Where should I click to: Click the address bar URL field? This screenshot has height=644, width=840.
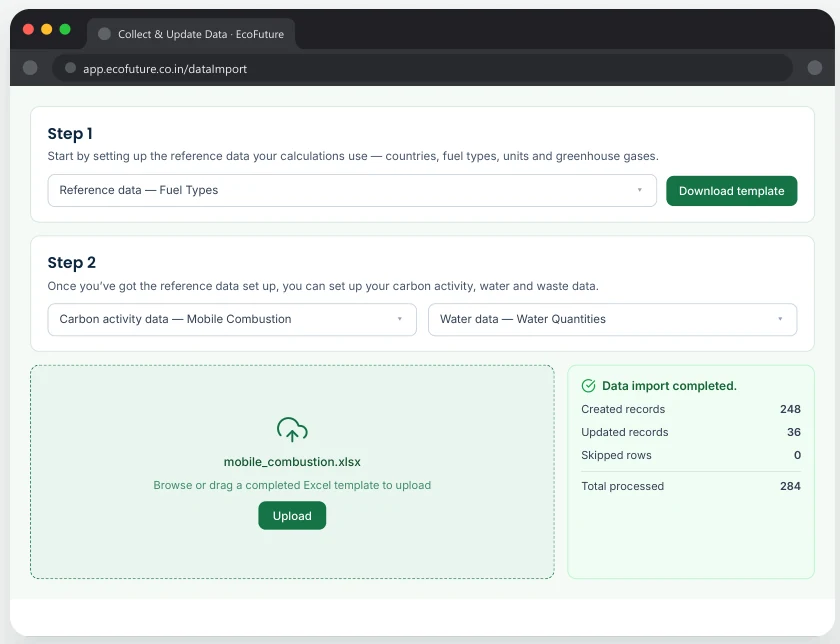[422, 68]
